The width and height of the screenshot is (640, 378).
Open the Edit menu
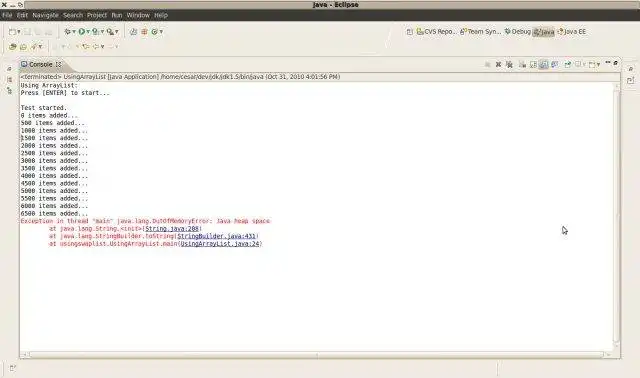[22, 15]
